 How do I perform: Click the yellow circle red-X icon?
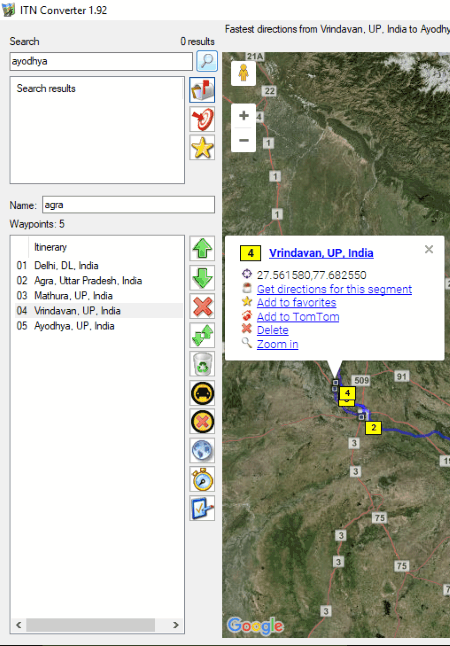pyautogui.click(x=202, y=421)
